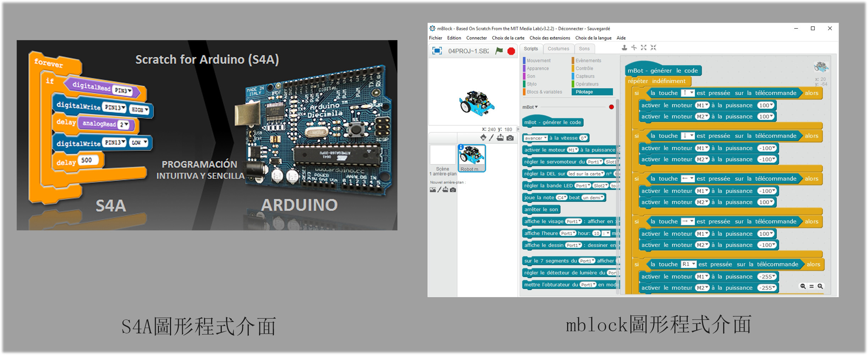Image resolution: width=868 pixels, height=355 pixels.
Task: Paint a new sprite with brush icon
Action: 491,138
